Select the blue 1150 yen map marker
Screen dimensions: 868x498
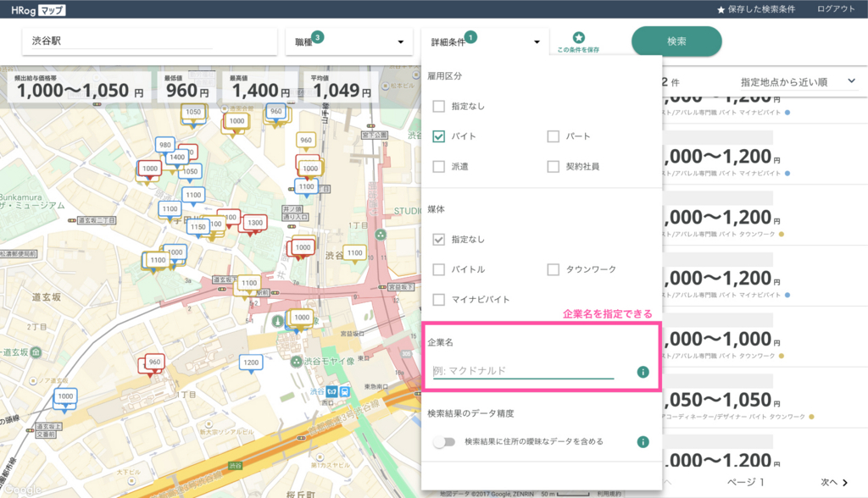click(198, 228)
